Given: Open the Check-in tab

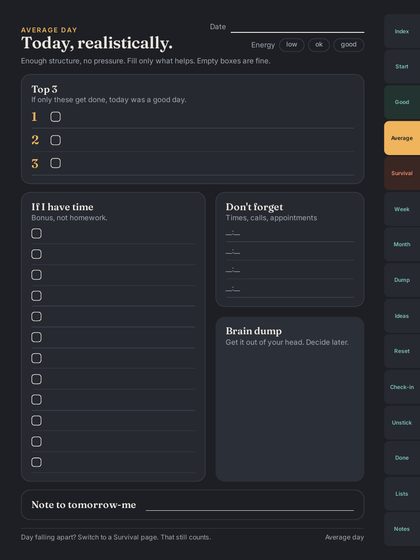Looking at the screenshot, I should click(x=402, y=387).
